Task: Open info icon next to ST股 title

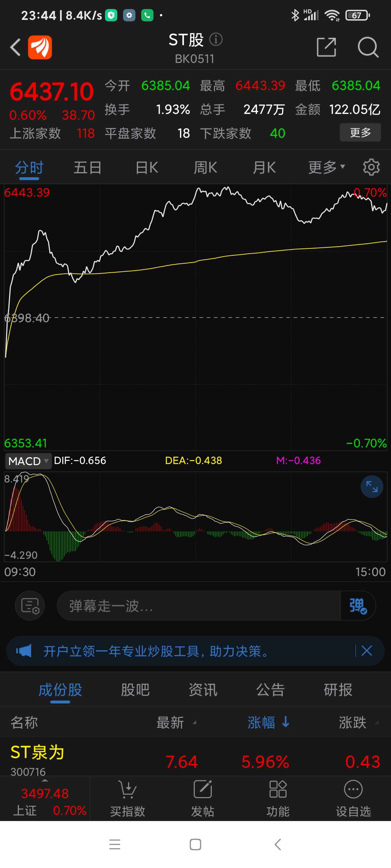Action: tap(216, 39)
